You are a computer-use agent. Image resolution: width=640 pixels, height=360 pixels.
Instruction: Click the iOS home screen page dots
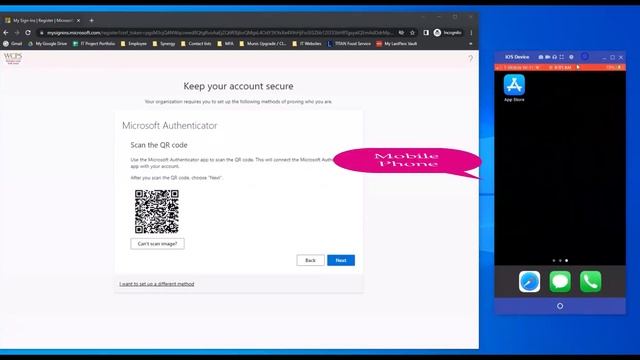560,260
